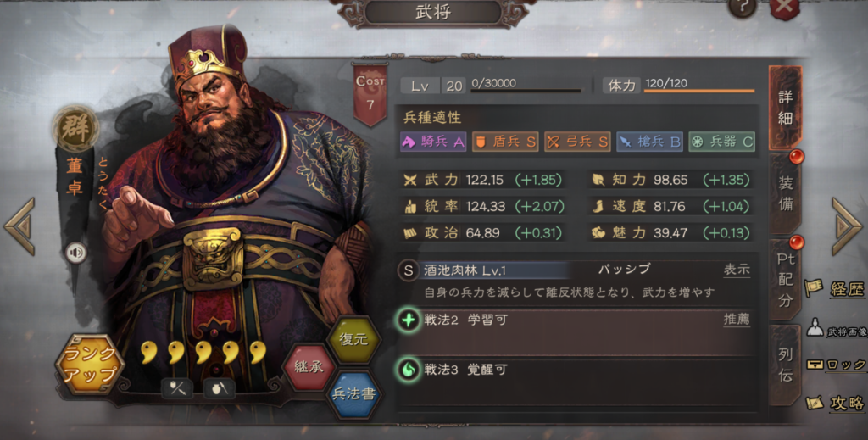Show next general with right arrow
The height and width of the screenshot is (440, 868).
pyautogui.click(x=847, y=226)
